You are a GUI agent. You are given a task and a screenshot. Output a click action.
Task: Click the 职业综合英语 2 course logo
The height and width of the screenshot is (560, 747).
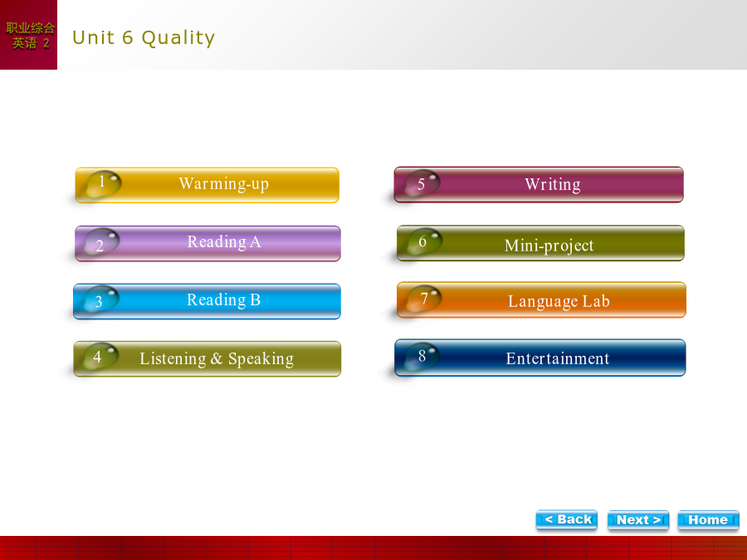(x=28, y=35)
